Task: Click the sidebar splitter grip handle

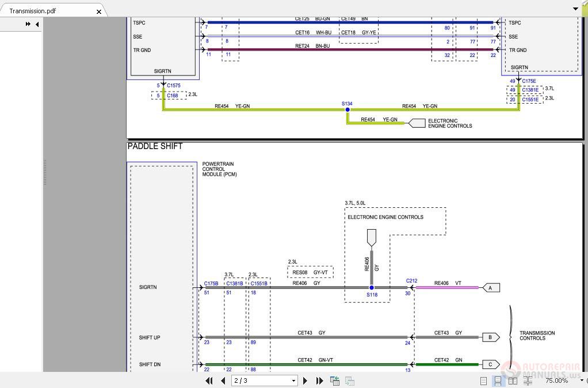Action: coord(45,172)
